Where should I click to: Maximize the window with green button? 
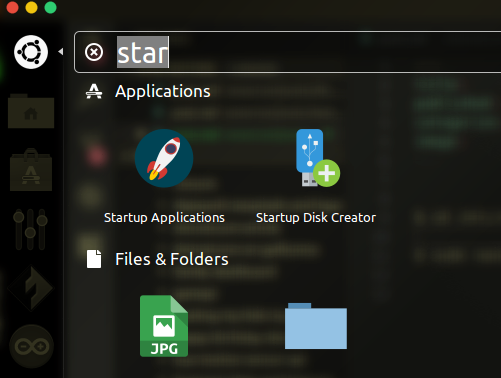[x=51, y=7]
